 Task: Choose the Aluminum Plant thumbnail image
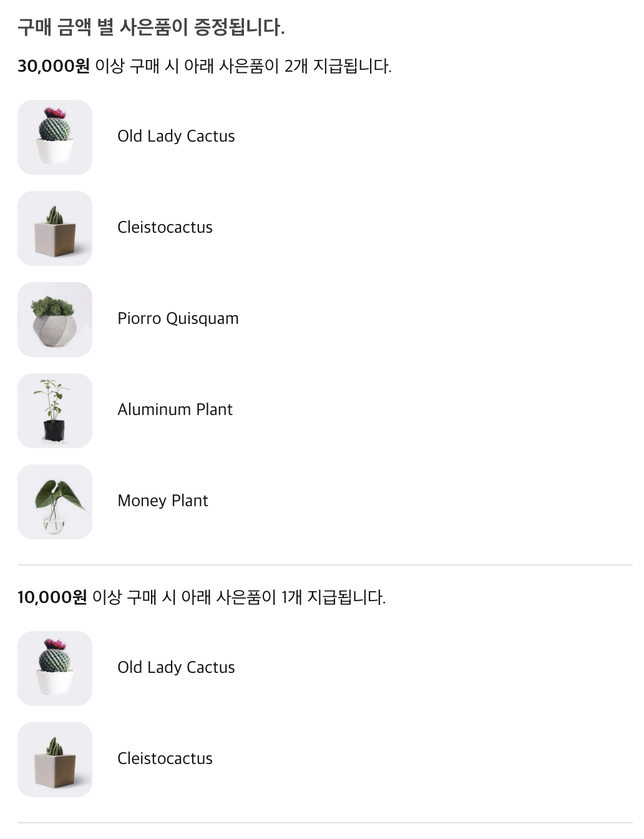55,411
